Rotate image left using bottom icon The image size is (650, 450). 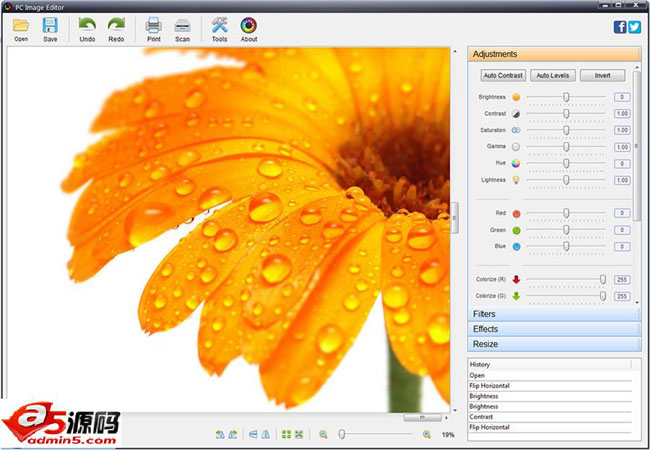(220, 434)
